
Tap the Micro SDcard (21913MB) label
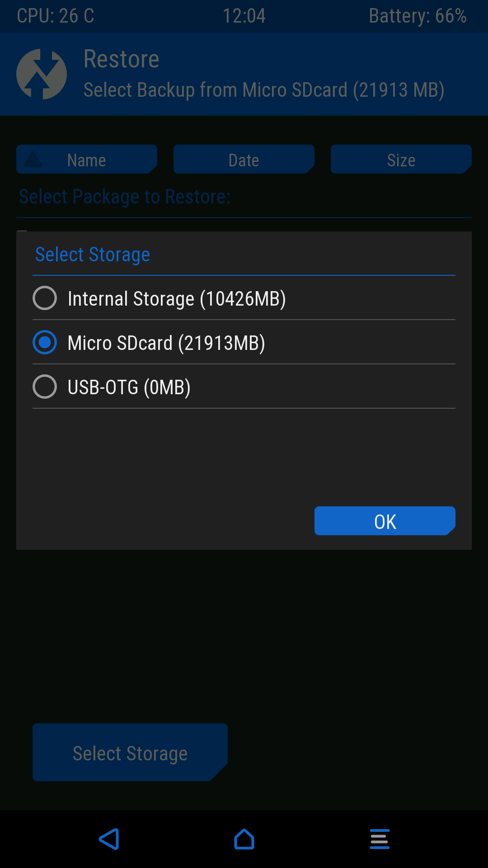(x=166, y=343)
